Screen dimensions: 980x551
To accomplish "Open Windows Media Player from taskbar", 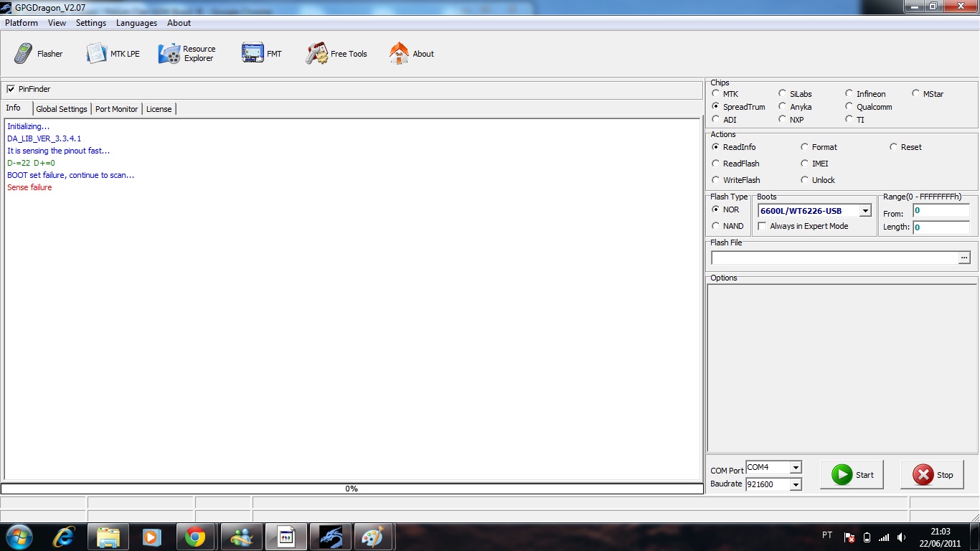I will [151, 537].
